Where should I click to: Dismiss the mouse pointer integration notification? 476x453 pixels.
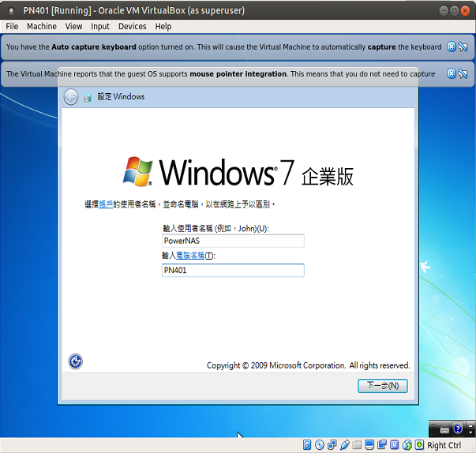coord(452,73)
